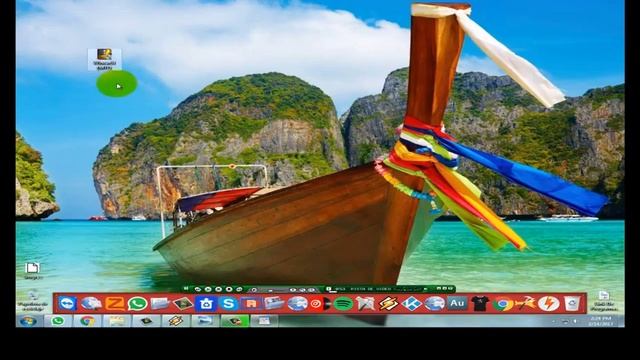
Task: Open the orange runner icon beside Chrome
Action: point(525,303)
